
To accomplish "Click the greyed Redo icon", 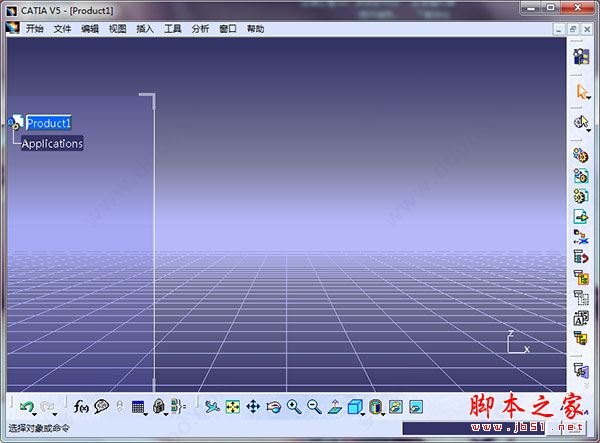I will [46, 406].
